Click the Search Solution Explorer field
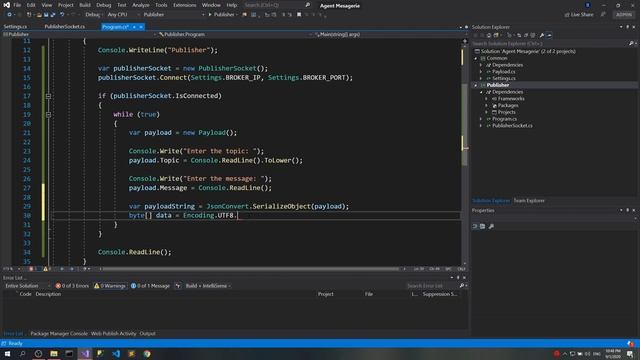This screenshot has height=360, width=640. [x=549, y=43]
